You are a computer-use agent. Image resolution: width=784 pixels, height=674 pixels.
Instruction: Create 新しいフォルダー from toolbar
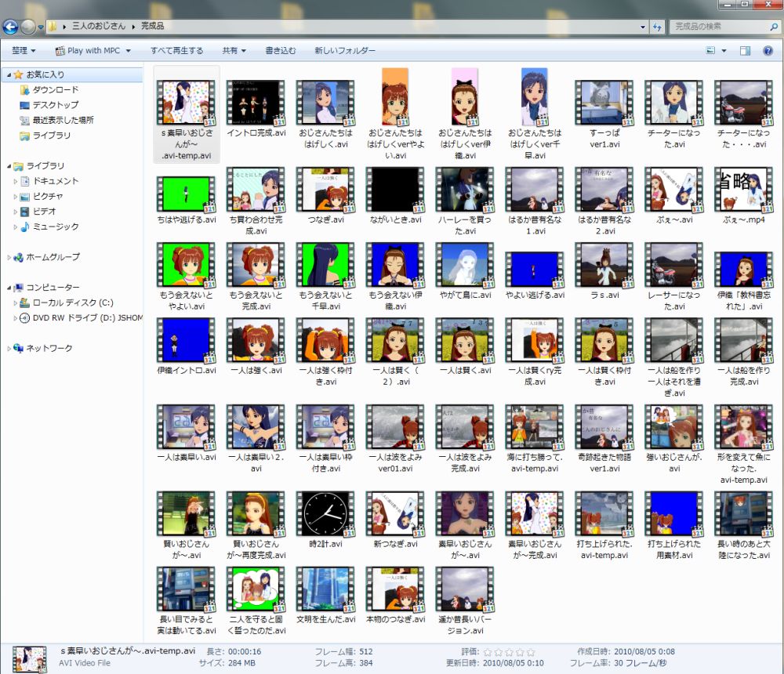pyautogui.click(x=345, y=50)
